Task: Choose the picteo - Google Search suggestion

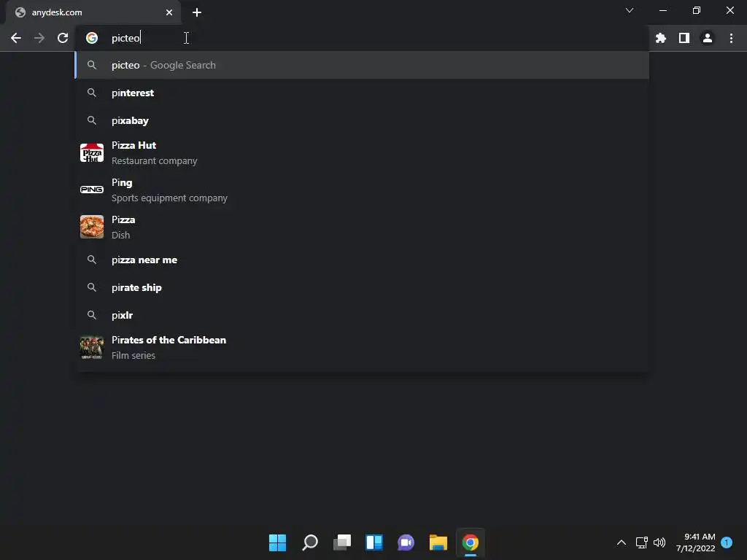Action: point(362,65)
